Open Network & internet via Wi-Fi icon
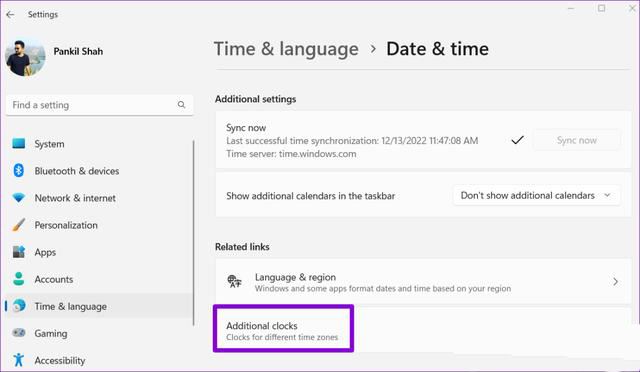 tap(19, 198)
